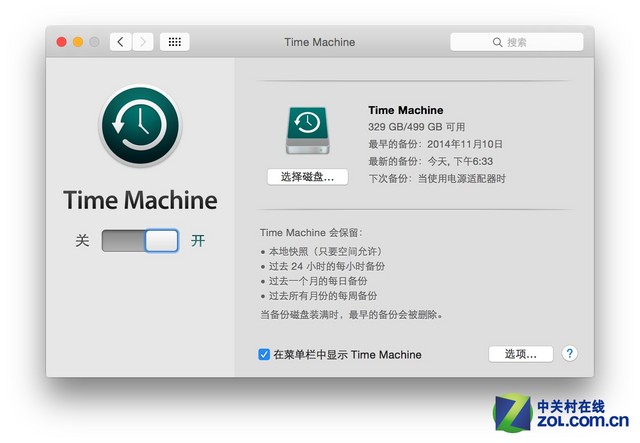
Task: Click the 关 label beside the switch
Action: [x=82, y=240]
